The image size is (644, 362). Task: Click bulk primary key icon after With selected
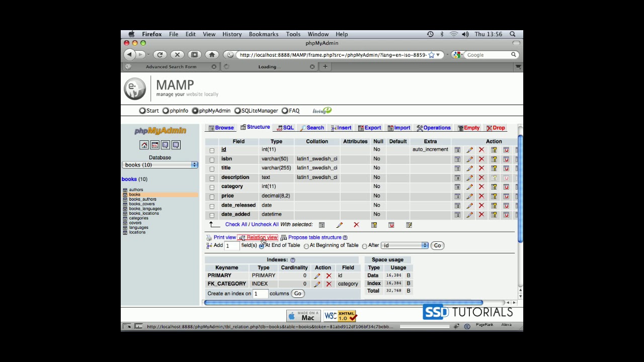[x=374, y=225]
